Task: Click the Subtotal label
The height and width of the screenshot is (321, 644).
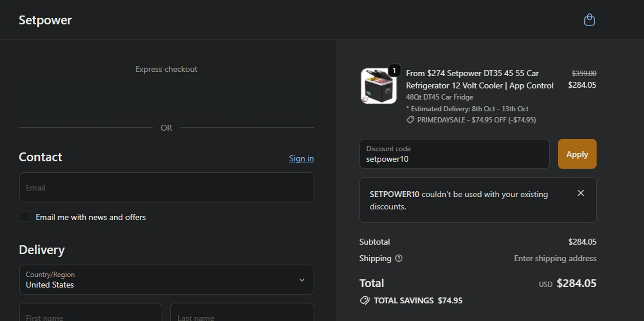Action: 374,242
